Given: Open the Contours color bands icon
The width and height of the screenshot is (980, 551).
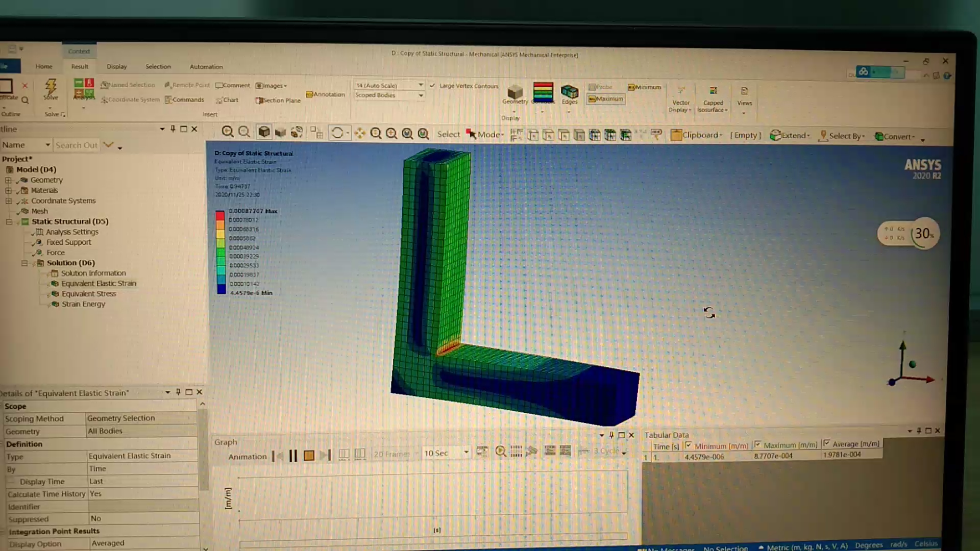Looking at the screenshot, I should (x=543, y=92).
